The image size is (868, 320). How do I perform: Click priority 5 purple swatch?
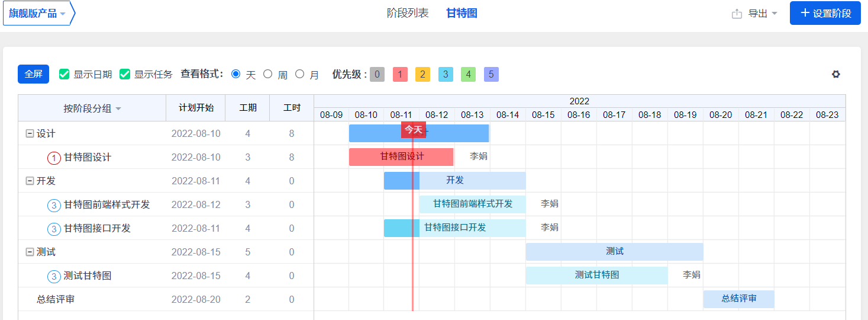tap(491, 74)
